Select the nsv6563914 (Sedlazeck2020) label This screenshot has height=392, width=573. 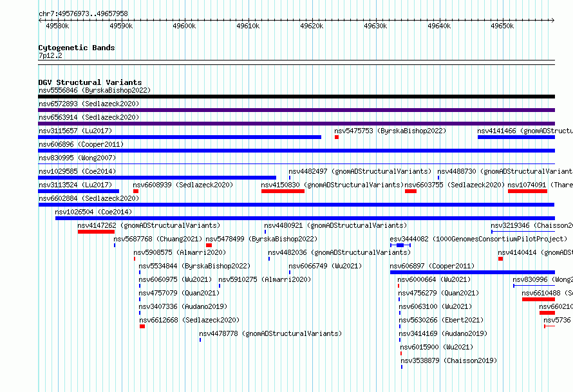(x=89, y=117)
